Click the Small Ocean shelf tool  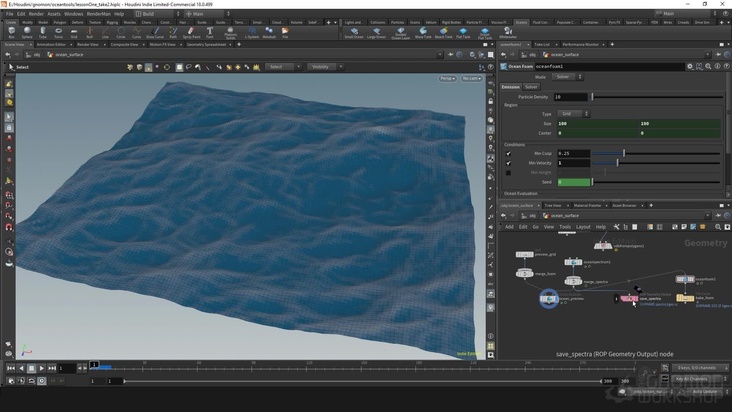pyautogui.click(x=353, y=33)
